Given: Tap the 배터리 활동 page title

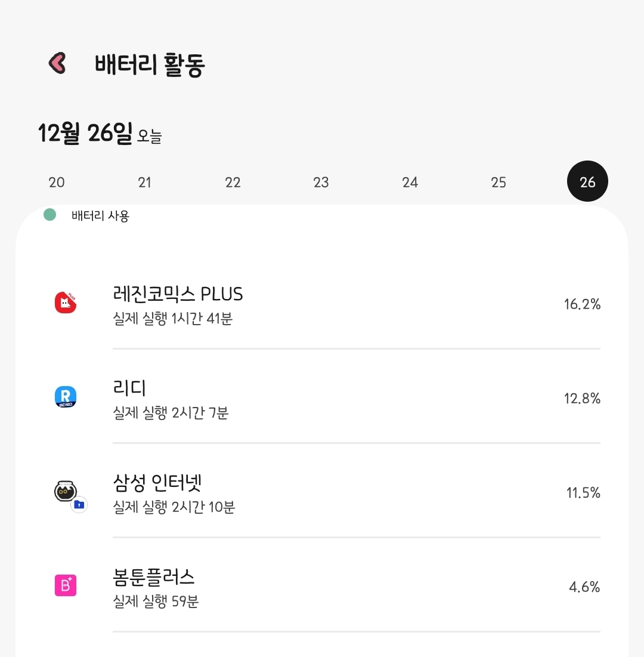Looking at the screenshot, I should coord(150,64).
